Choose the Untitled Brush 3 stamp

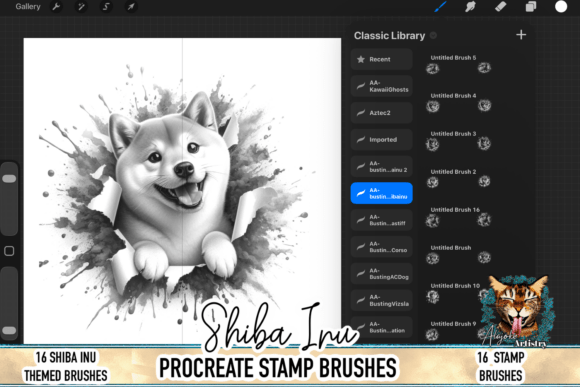click(x=459, y=140)
